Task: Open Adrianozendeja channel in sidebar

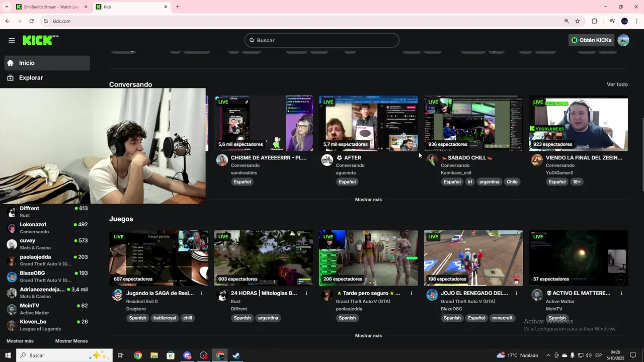Action: pyautogui.click(x=47, y=293)
